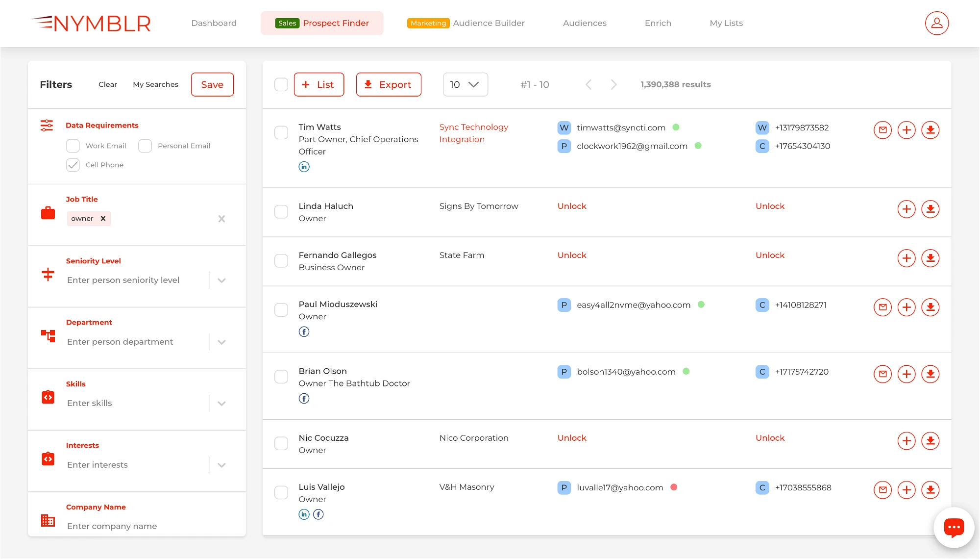The width and height of the screenshot is (980, 559).
Task: Expand the Skills dropdown
Action: point(221,404)
